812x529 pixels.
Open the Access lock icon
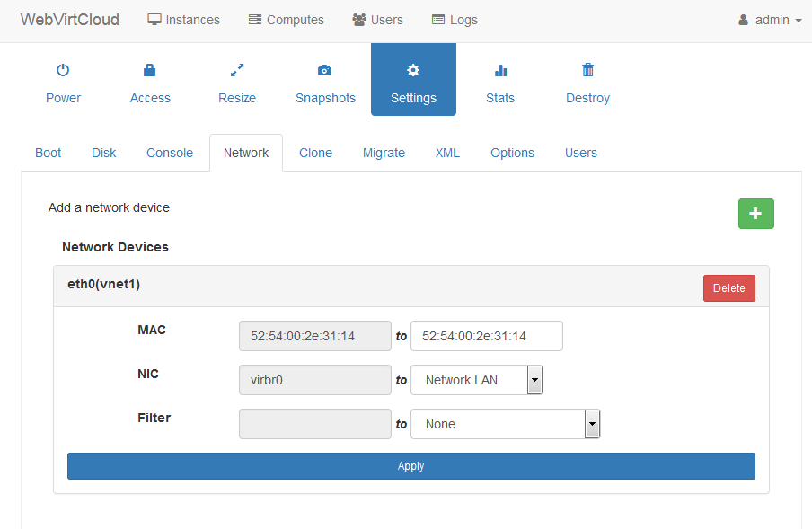[150, 70]
